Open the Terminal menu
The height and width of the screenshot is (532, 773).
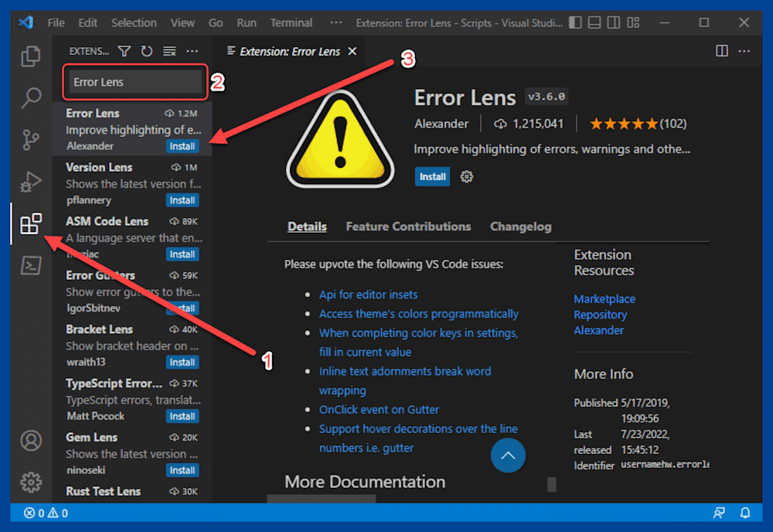pos(291,22)
